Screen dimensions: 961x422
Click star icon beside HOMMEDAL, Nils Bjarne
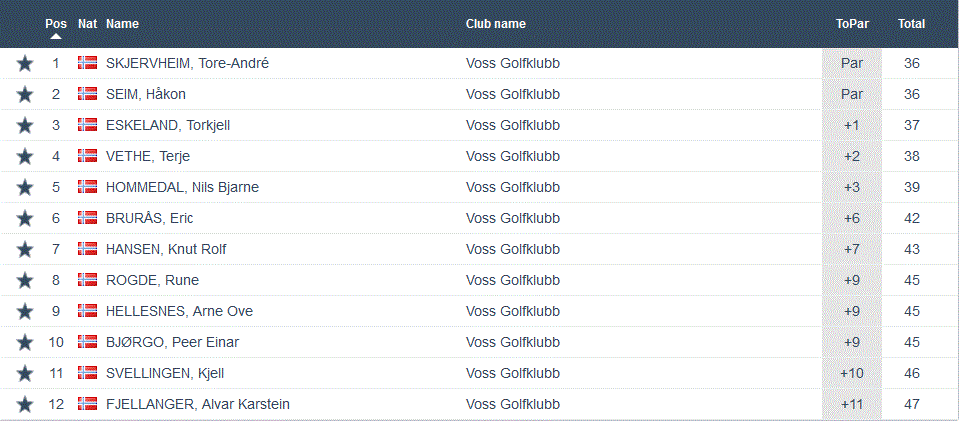[x=25, y=188]
